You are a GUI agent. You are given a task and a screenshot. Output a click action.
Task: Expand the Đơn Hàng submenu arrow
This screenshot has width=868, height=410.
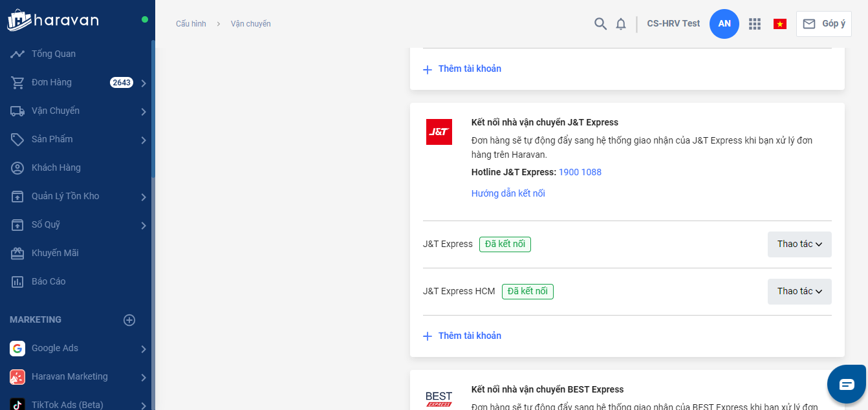point(144,83)
